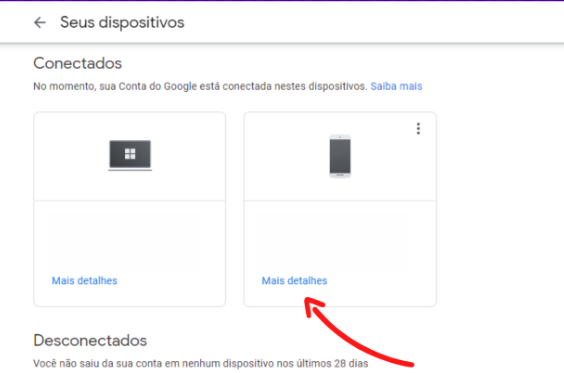
Task: Open Mais detalhes for the Windows computer
Action: pyautogui.click(x=85, y=281)
